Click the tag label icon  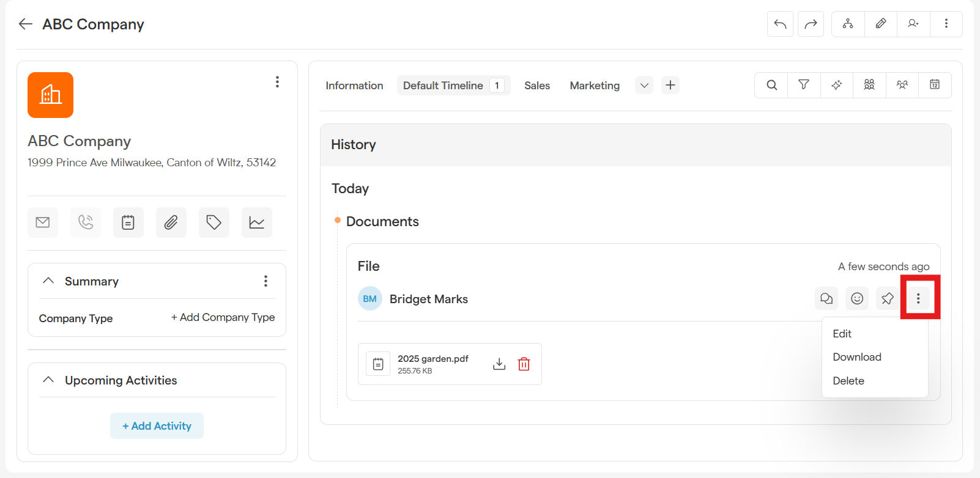[x=213, y=222]
